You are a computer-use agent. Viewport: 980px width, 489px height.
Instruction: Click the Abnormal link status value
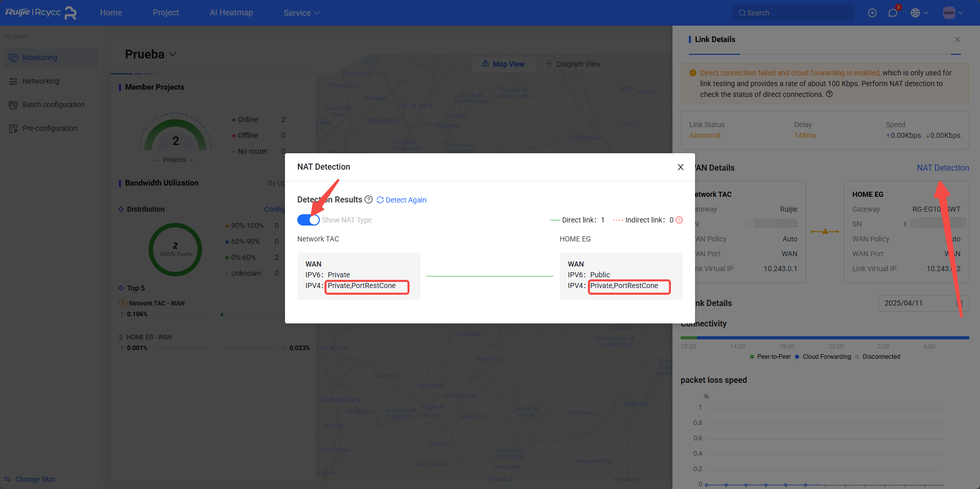tap(705, 135)
